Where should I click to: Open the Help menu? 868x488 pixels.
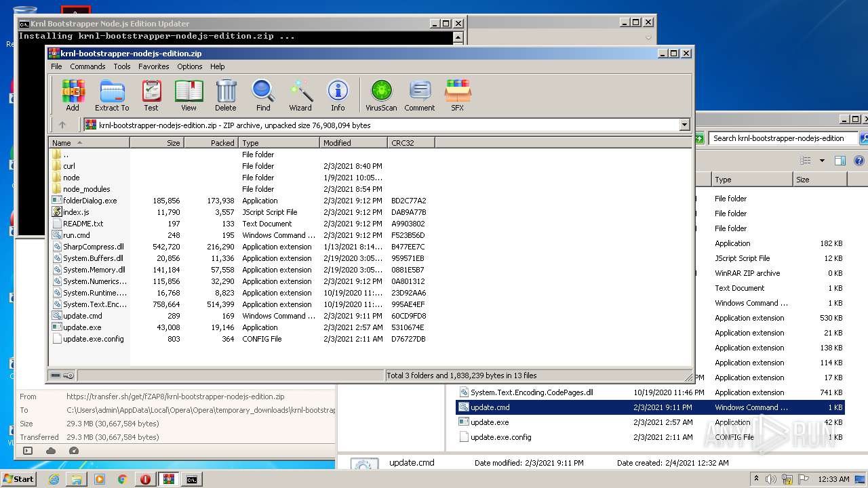217,66
